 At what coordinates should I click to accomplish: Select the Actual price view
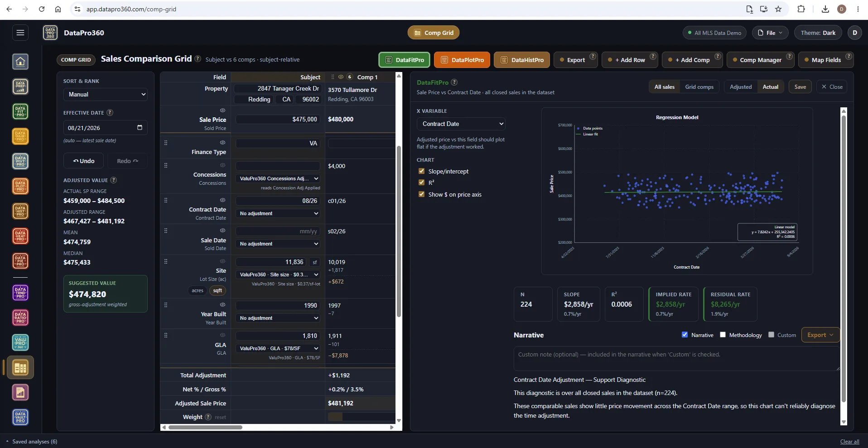(770, 87)
